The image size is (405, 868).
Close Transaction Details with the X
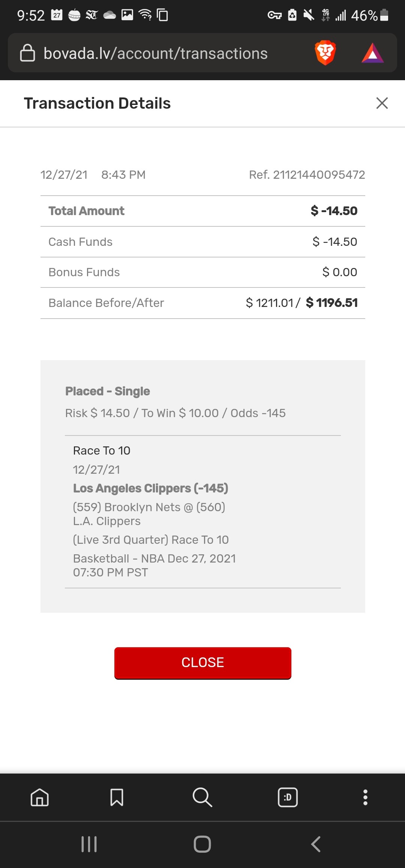pos(382,103)
